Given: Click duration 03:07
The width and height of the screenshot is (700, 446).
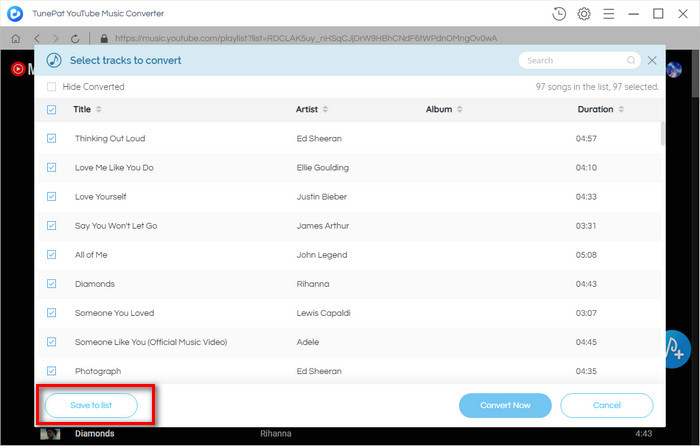Looking at the screenshot, I should pos(586,313).
